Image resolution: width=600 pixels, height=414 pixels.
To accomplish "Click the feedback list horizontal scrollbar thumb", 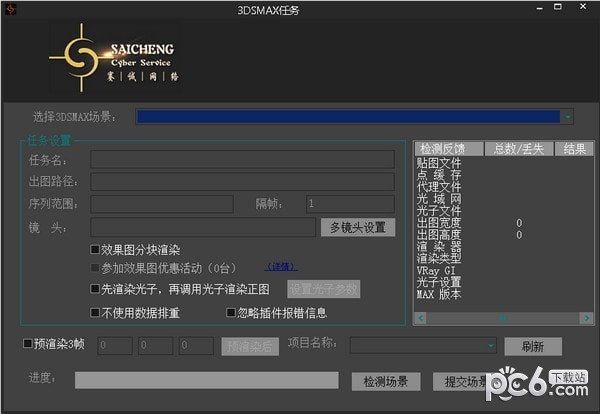I will pyautogui.click(x=503, y=318).
